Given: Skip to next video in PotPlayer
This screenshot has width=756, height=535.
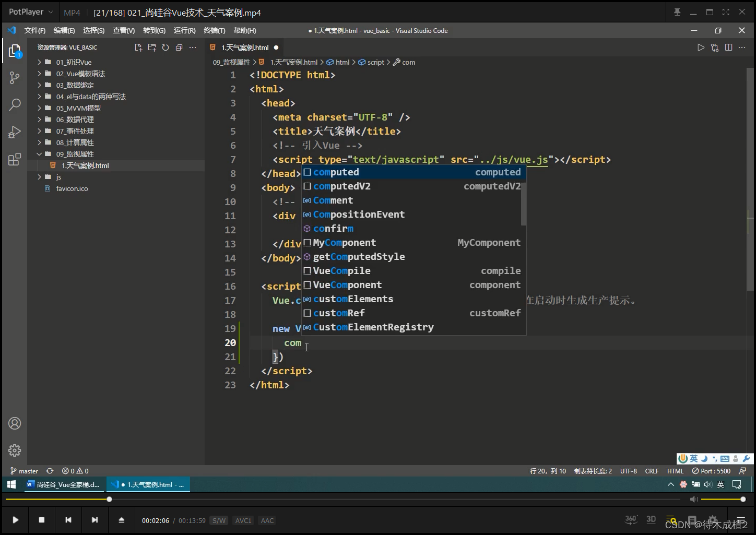Looking at the screenshot, I should 95,520.
